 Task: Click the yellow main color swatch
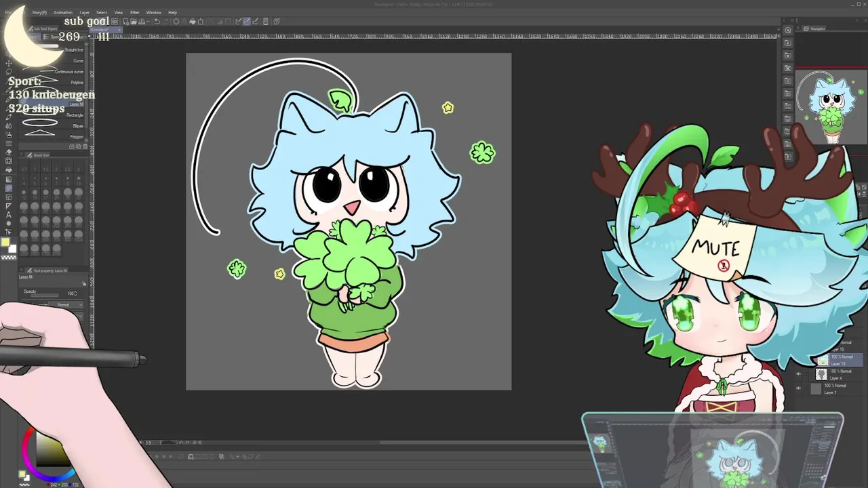(x=5, y=243)
